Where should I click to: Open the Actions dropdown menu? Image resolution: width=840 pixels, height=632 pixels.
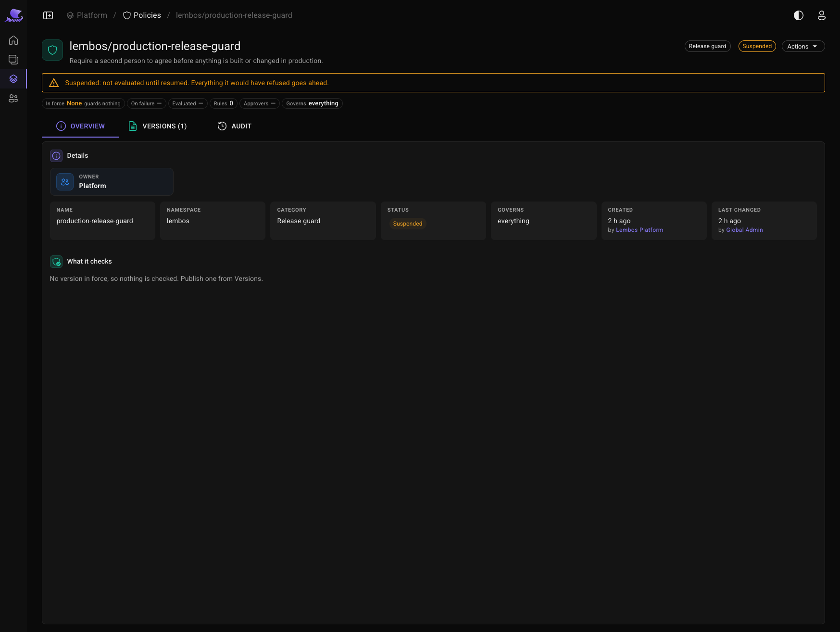803,46
